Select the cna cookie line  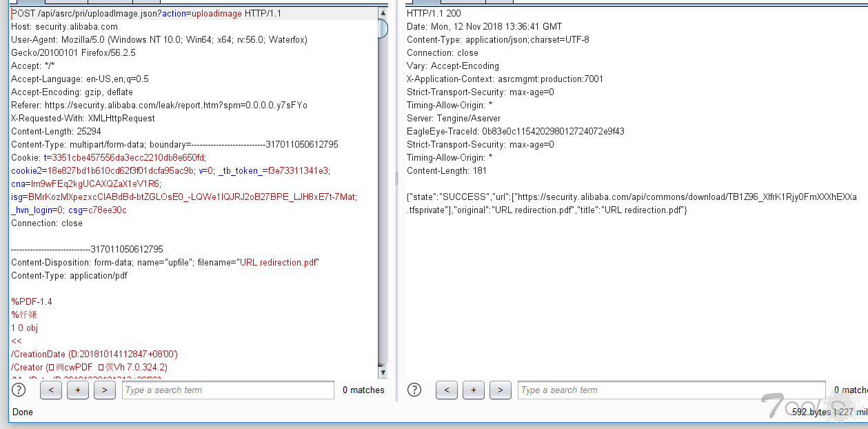coord(85,184)
